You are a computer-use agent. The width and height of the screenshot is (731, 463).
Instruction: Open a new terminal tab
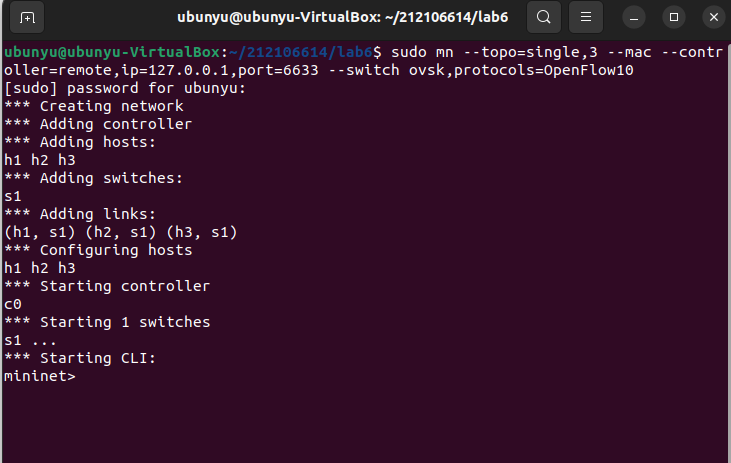click(x=27, y=17)
